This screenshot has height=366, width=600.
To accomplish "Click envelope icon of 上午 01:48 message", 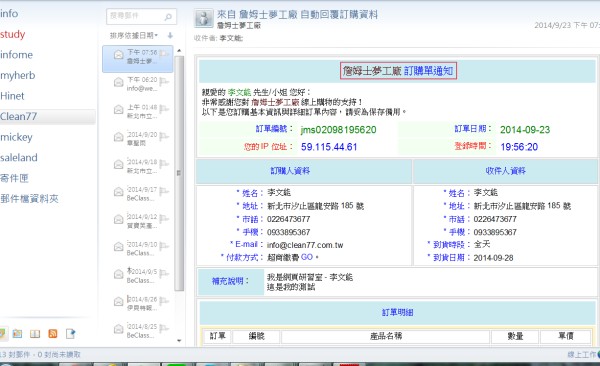I will [x=119, y=109].
